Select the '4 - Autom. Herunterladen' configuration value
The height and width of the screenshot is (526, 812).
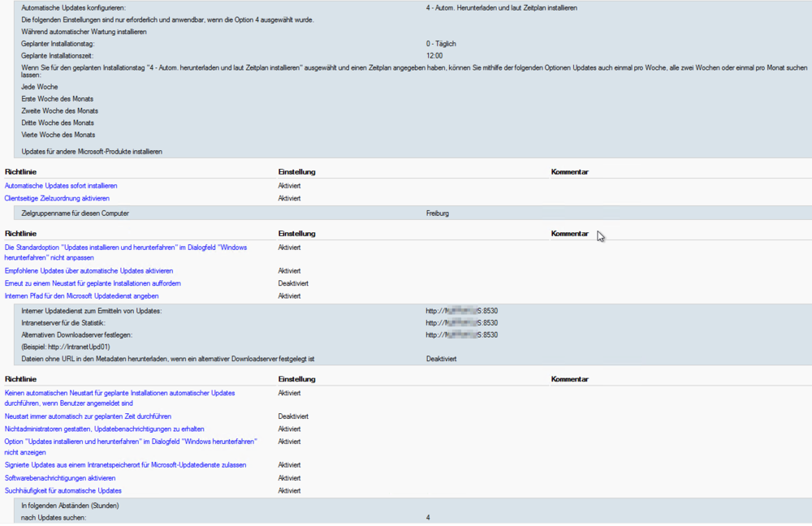(501, 7)
